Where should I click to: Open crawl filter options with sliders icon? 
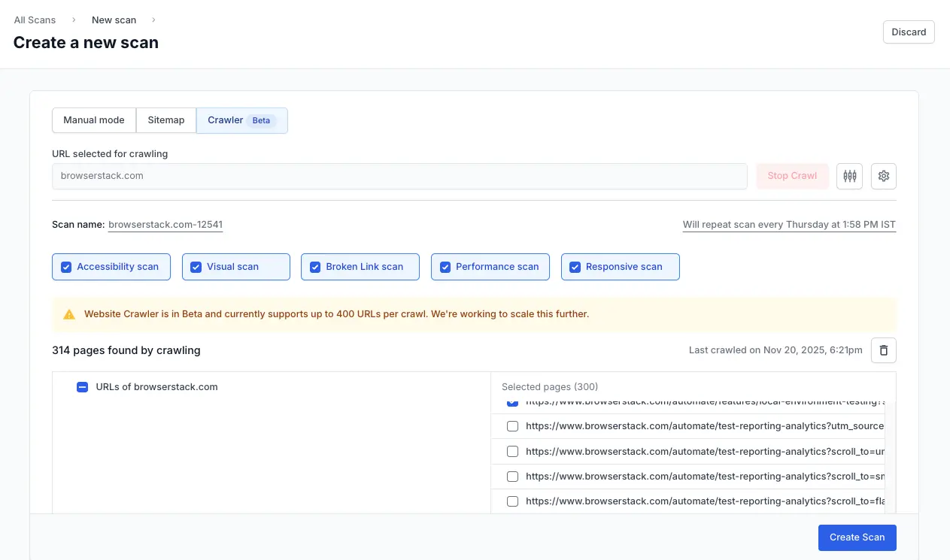pyautogui.click(x=849, y=176)
